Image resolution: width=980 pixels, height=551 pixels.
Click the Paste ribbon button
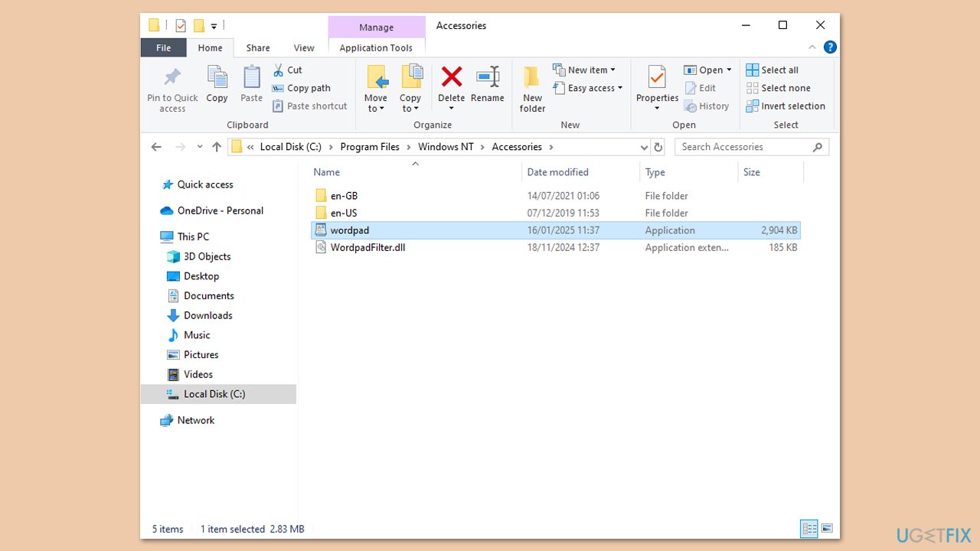pos(251,84)
